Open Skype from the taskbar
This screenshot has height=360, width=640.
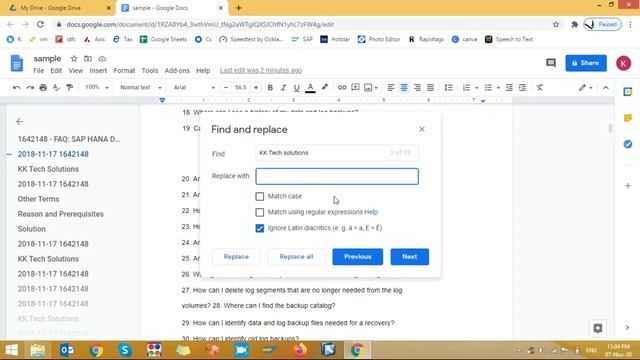tap(125, 350)
